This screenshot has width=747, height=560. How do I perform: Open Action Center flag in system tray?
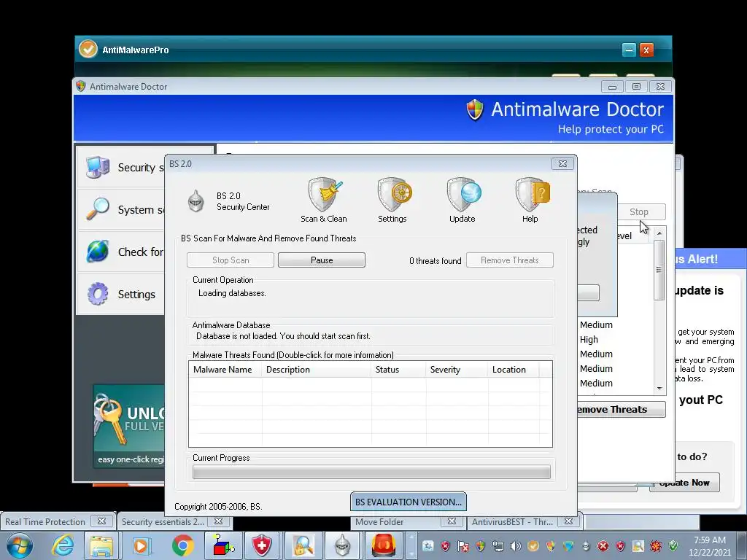pyautogui.click(x=463, y=545)
